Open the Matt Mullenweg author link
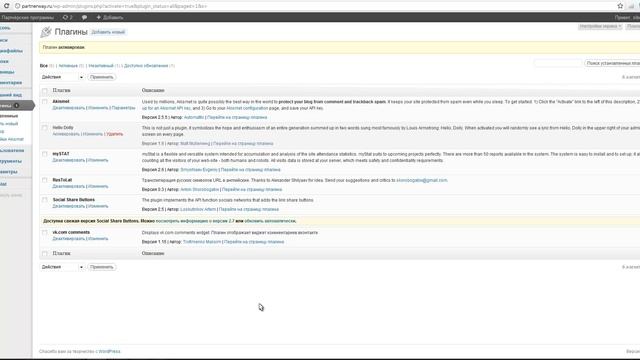Viewport: 640px width, 360px height. [x=195, y=144]
